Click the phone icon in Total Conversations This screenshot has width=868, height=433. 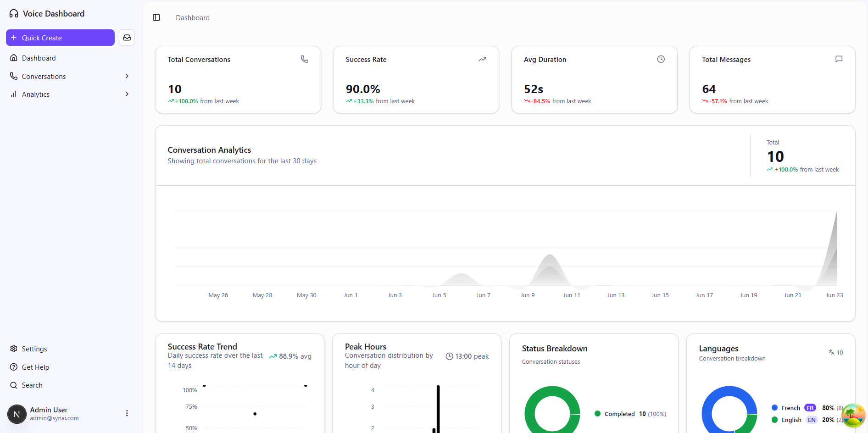[305, 59]
